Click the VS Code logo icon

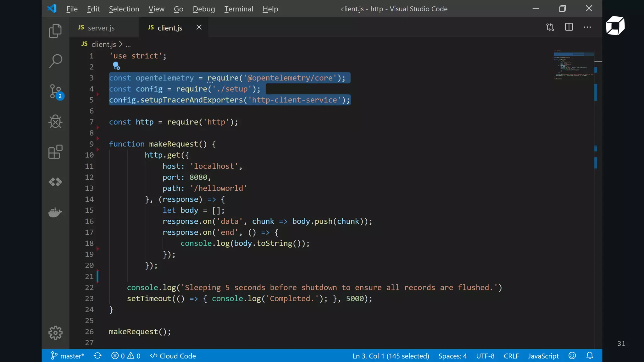pyautogui.click(x=52, y=8)
